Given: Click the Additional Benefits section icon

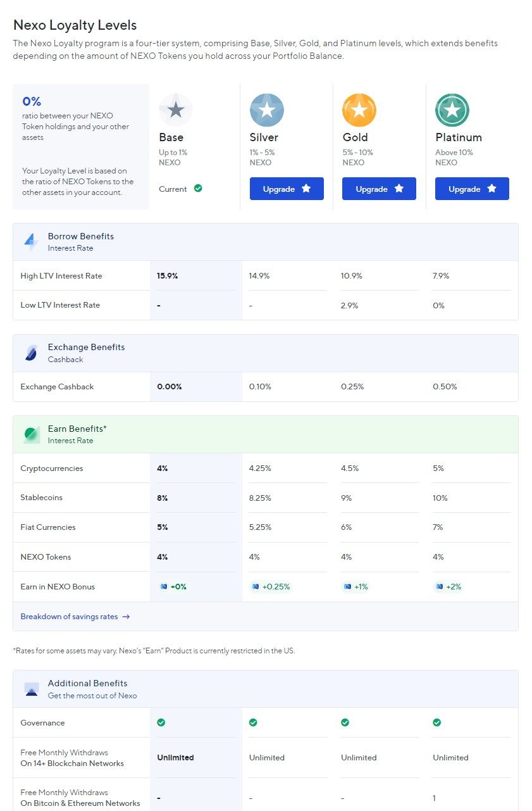Looking at the screenshot, I should (x=31, y=689).
